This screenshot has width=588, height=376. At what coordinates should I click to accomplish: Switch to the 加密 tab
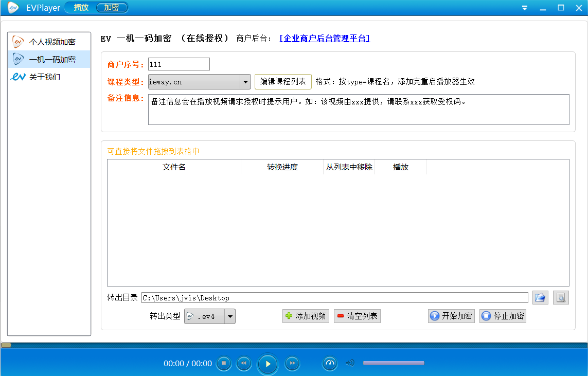[111, 8]
